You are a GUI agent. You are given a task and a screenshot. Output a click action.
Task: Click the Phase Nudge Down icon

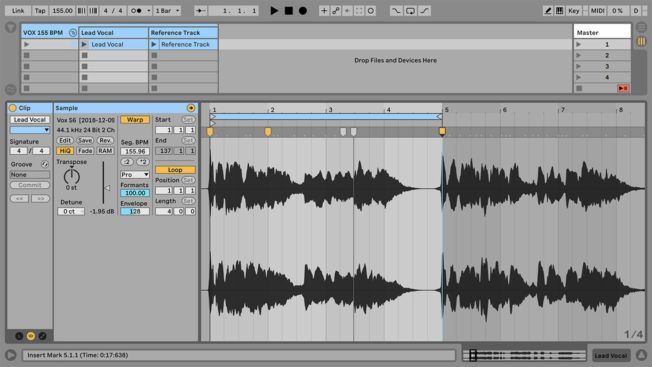coord(82,11)
